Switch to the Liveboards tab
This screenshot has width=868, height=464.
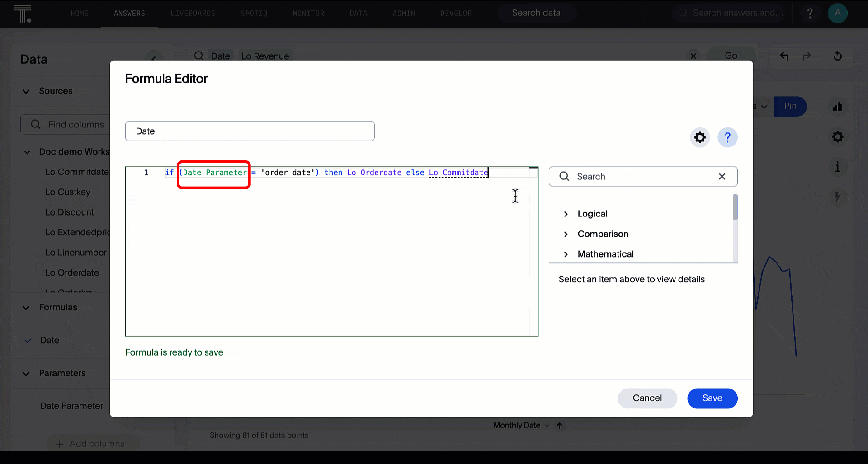pyautogui.click(x=193, y=14)
